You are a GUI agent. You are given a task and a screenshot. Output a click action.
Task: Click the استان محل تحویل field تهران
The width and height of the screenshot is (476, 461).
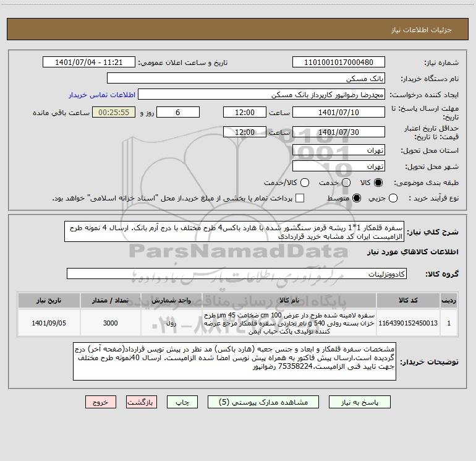[x=339, y=150]
